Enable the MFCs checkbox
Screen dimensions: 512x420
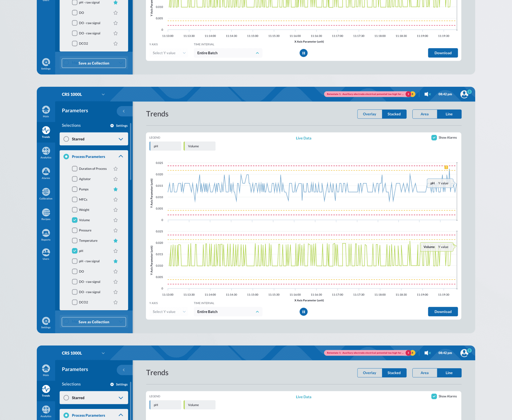pyautogui.click(x=75, y=200)
